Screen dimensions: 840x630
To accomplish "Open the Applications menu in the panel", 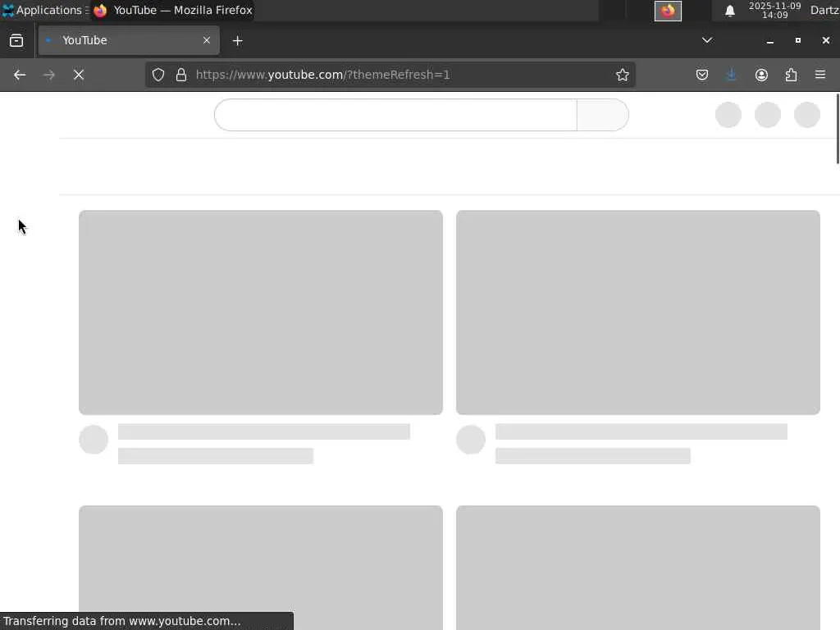I will pos(44,10).
